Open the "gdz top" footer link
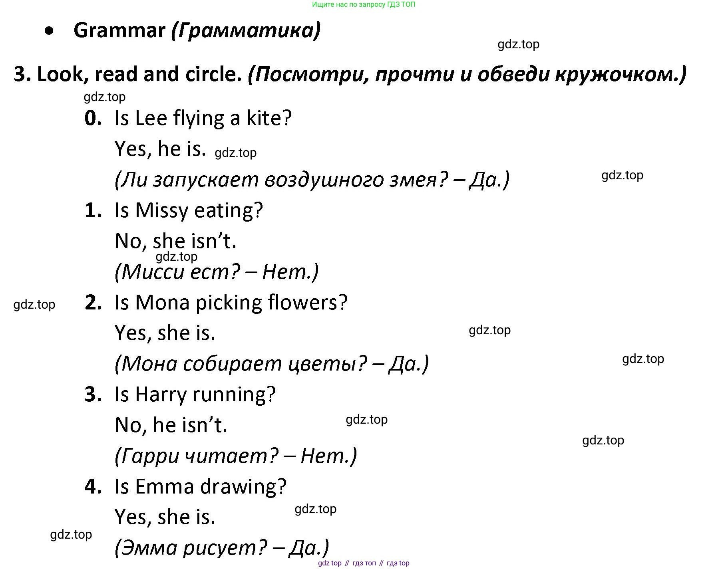 [x=330, y=563]
